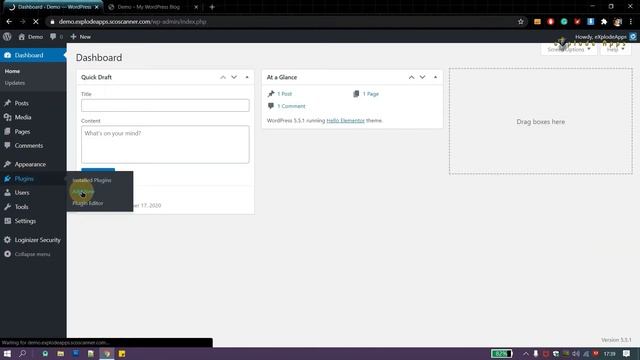This screenshot has height=360, width=640.
Task: Open Plugin Editor from the flyout
Action: tap(88, 203)
